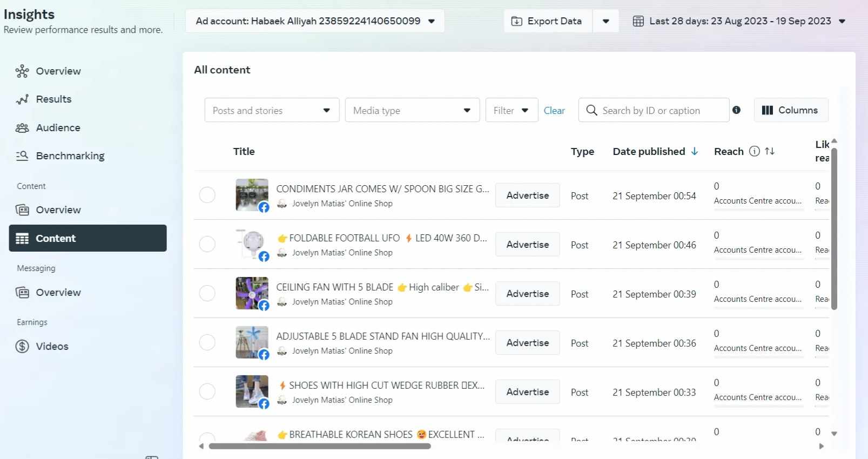This screenshot has width=868, height=459.
Task: Clear the applied filters
Action: [x=554, y=111]
